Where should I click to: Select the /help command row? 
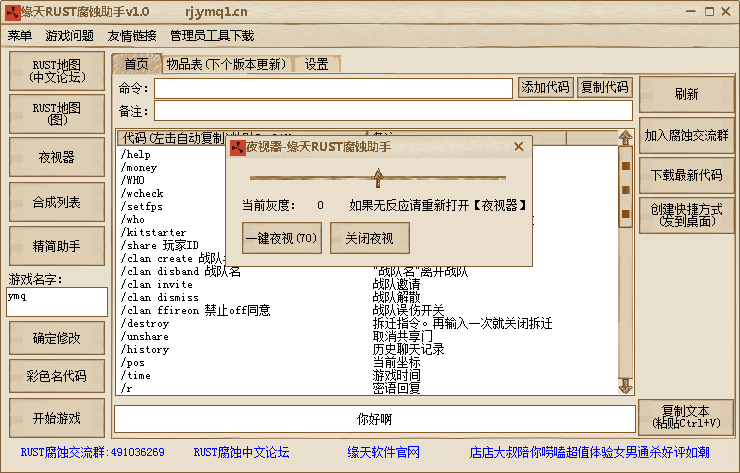136,154
